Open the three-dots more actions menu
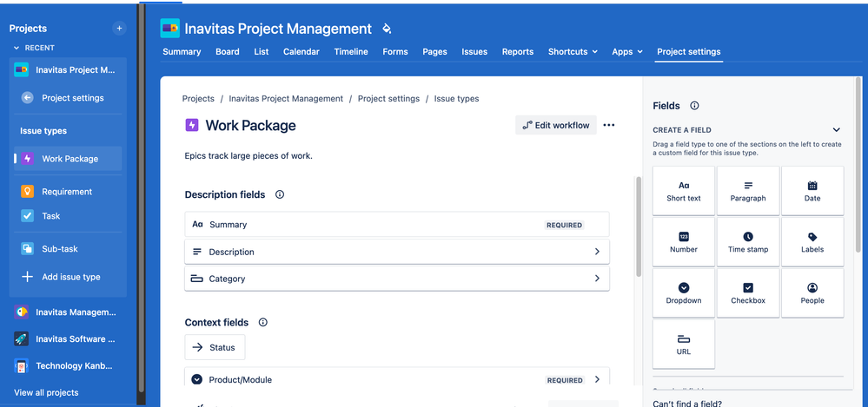The image size is (868, 407). (x=609, y=125)
